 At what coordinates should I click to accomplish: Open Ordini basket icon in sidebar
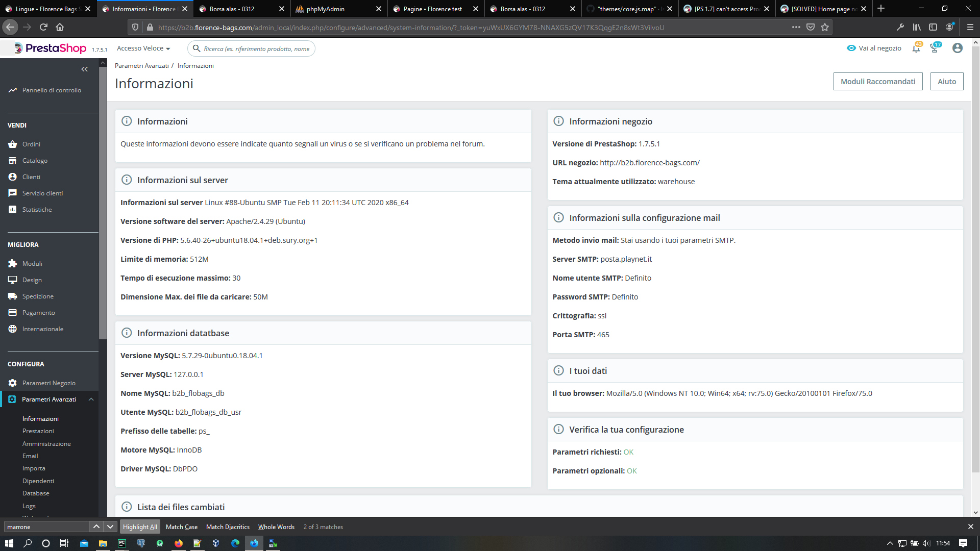[x=13, y=144]
